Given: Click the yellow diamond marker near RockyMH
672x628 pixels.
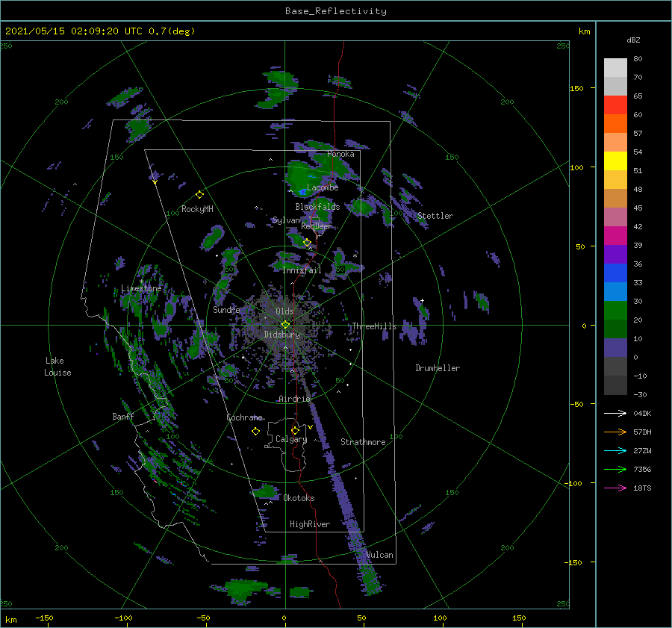Looking at the screenshot, I should click(199, 195).
